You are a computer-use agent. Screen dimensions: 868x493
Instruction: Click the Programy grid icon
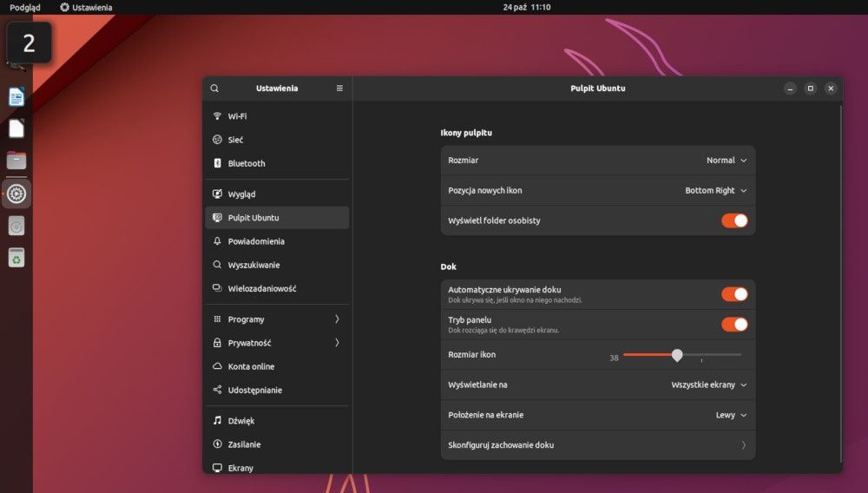click(217, 319)
